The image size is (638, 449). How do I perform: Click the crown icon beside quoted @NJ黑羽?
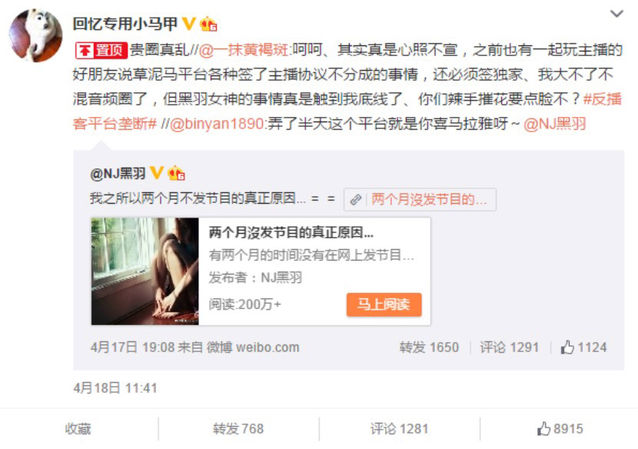pos(177,173)
